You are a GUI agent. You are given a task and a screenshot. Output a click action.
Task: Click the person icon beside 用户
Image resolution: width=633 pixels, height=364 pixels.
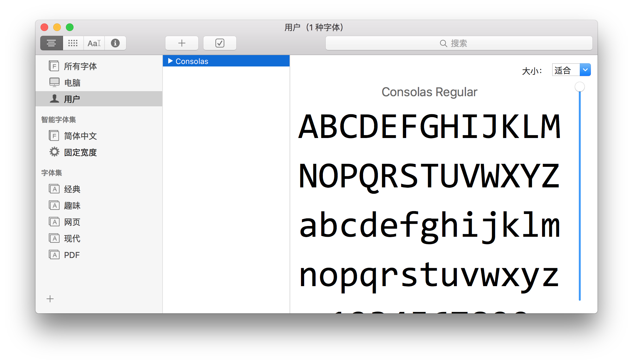[54, 99]
